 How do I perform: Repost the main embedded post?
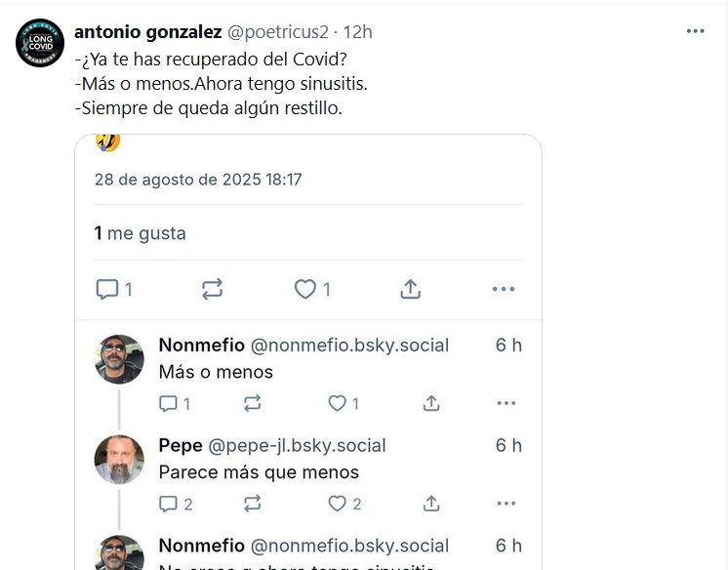(x=212, y=289)
